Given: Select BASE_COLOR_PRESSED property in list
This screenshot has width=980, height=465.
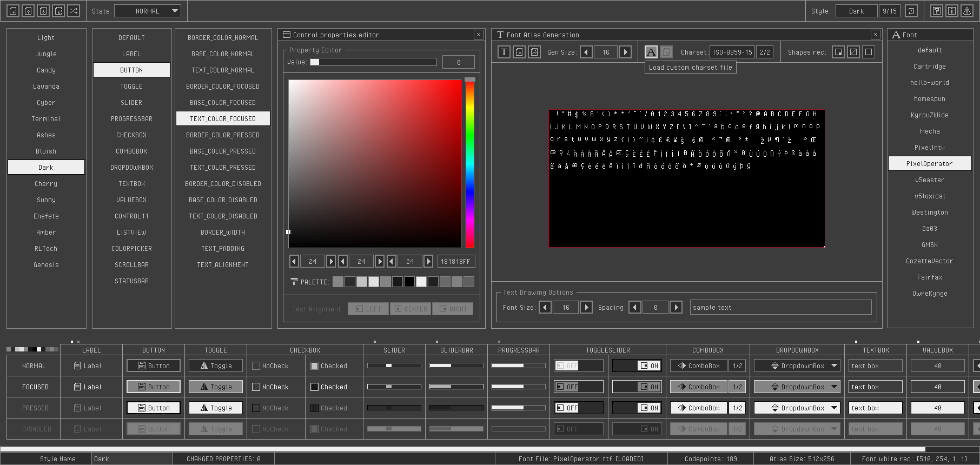Looking at the screenshot, I should point(223,151).
